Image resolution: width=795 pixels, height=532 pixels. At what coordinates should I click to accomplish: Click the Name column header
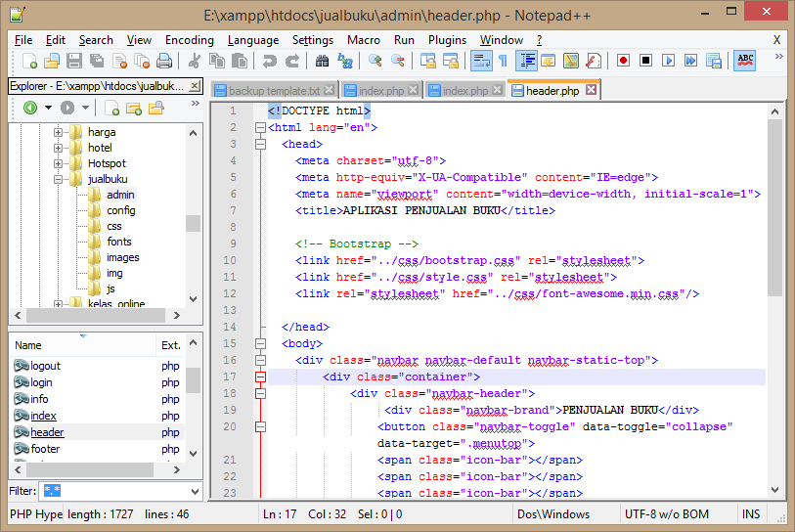coord(83,345)
